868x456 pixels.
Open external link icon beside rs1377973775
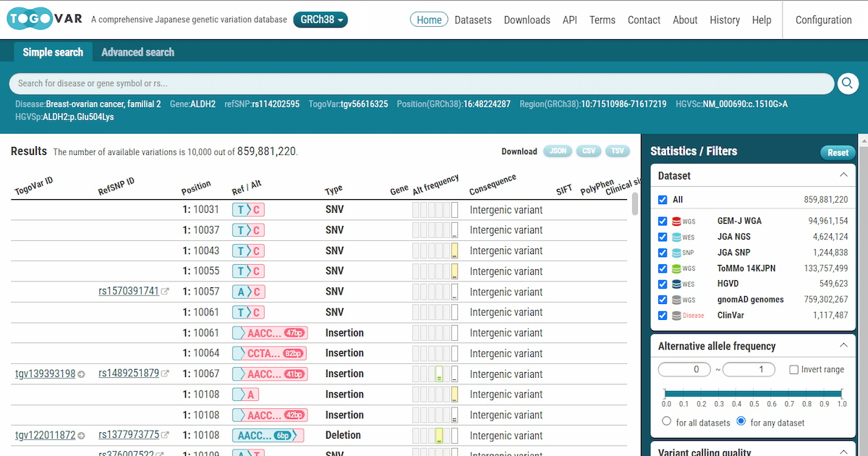click(166, 435)
